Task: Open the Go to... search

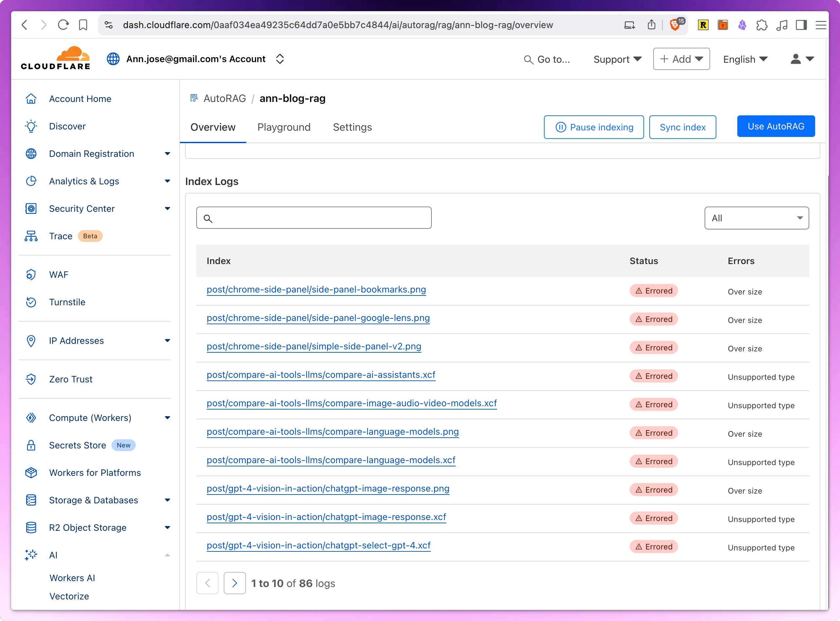Action: [547, 59]
